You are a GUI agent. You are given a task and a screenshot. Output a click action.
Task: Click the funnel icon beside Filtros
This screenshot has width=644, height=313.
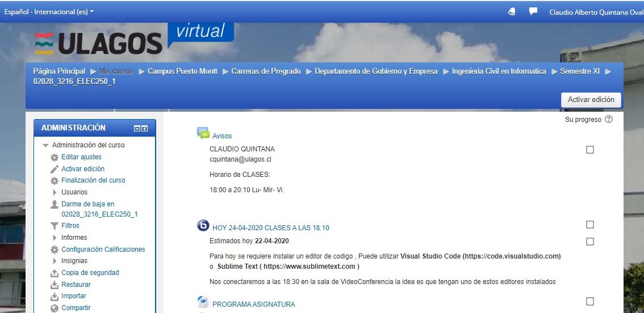54,226
